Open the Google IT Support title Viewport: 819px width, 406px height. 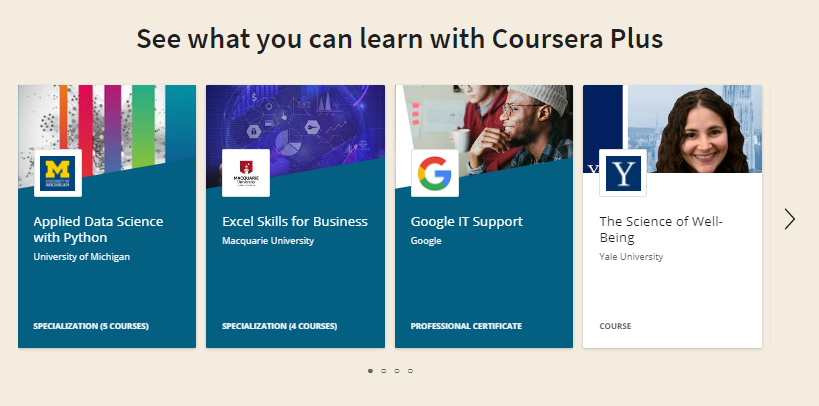coord(467,221)
